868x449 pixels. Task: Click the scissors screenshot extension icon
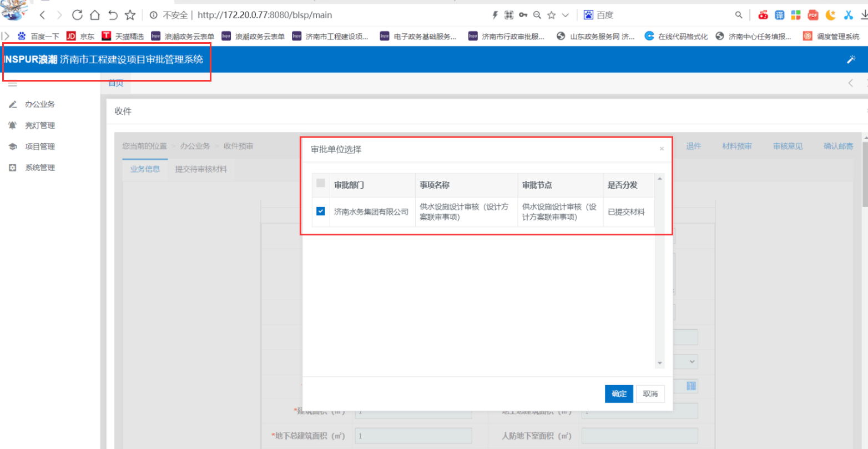pos(849,15)
